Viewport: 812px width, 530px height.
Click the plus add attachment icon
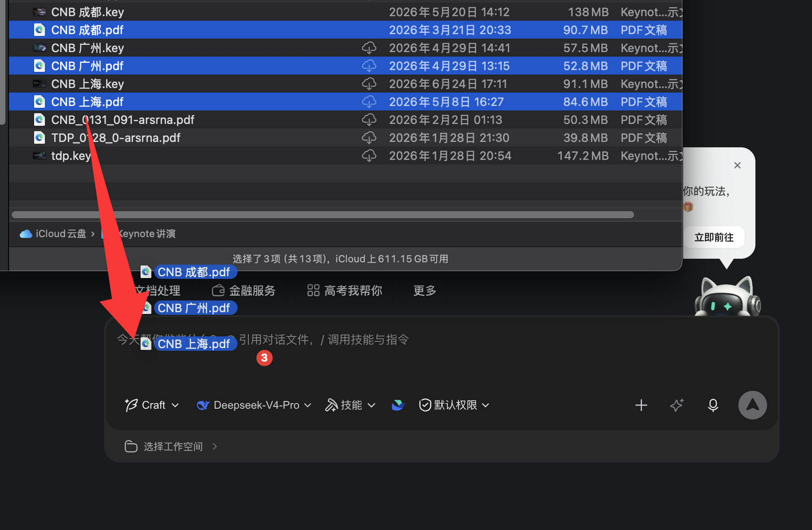coord(641,405)
